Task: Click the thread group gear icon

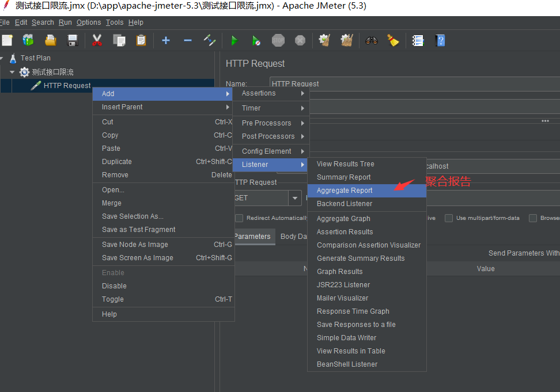Action: coord(24,72)
